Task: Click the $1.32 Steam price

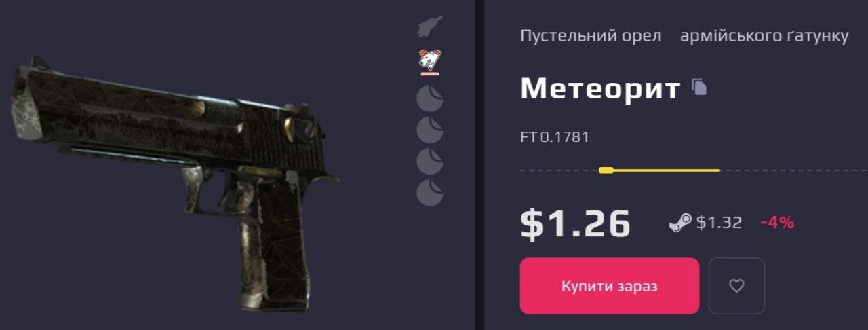Action: tap(719, 222)
